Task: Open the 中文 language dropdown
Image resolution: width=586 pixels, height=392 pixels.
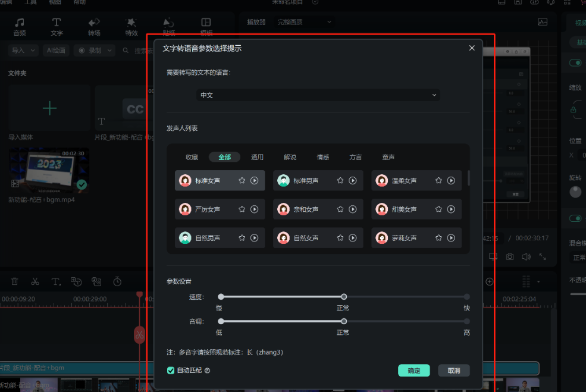Action: point(318,95)
